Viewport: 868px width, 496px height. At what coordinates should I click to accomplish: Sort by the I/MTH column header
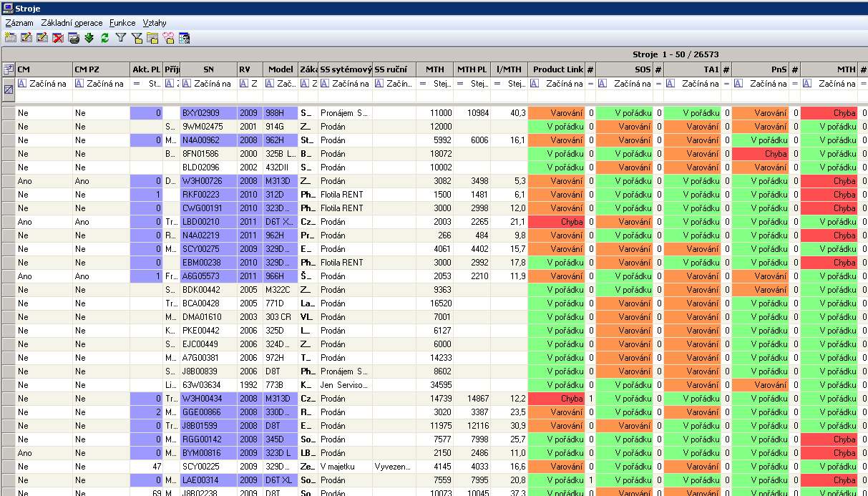click(x=509, y=69)
